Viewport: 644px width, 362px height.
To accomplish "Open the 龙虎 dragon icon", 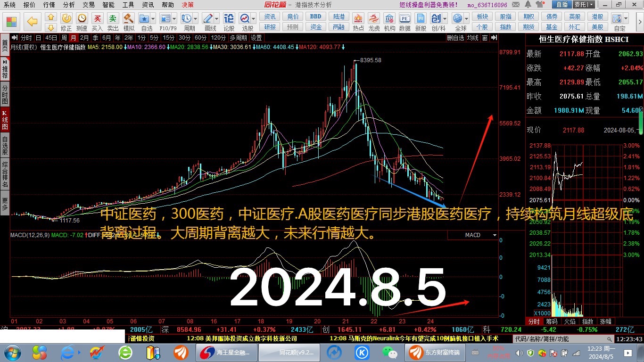I will point(374,18).
